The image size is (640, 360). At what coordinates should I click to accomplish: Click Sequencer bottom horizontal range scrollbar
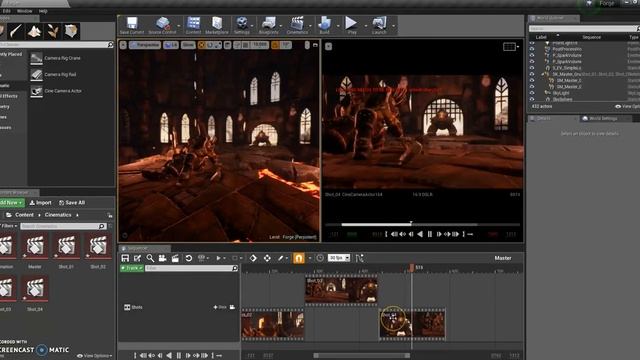coord(362,356)
